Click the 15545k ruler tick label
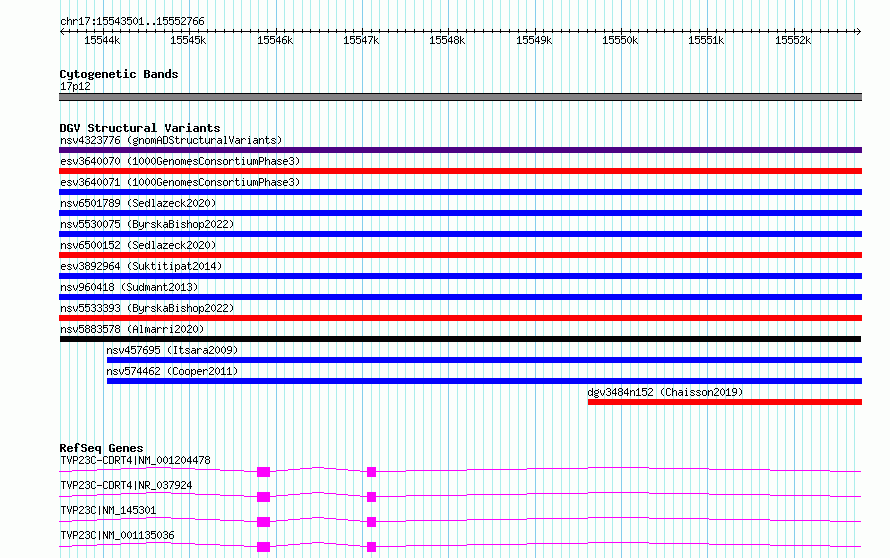This screenshot has height=558, width=890. click(x=188, y=40)
